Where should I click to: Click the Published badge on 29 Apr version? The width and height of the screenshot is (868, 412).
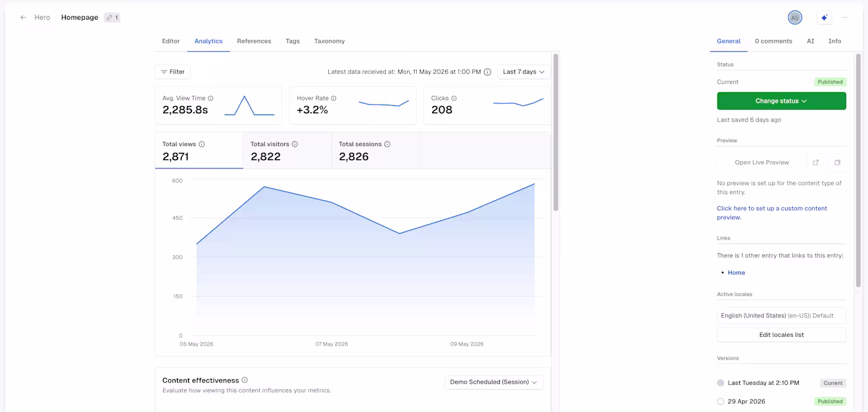coord(830,401)
